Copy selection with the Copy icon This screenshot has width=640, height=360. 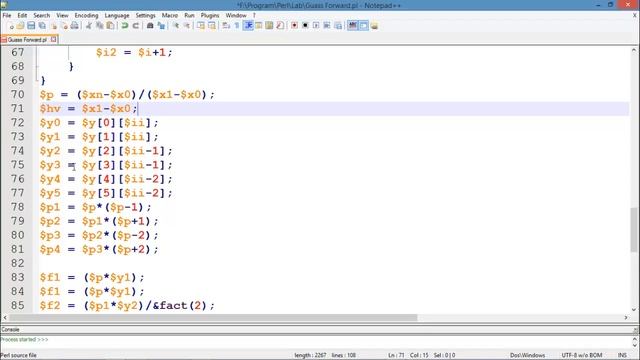click(100, 26)
